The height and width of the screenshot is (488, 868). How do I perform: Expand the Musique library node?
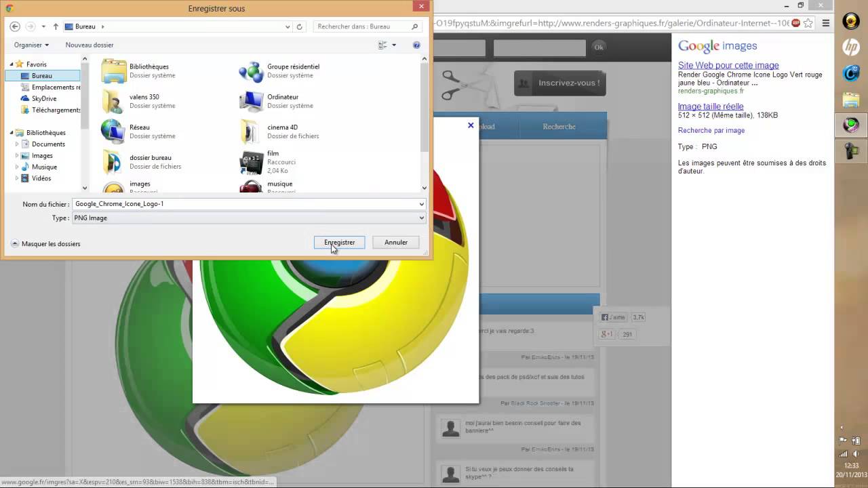click(17, 167)
